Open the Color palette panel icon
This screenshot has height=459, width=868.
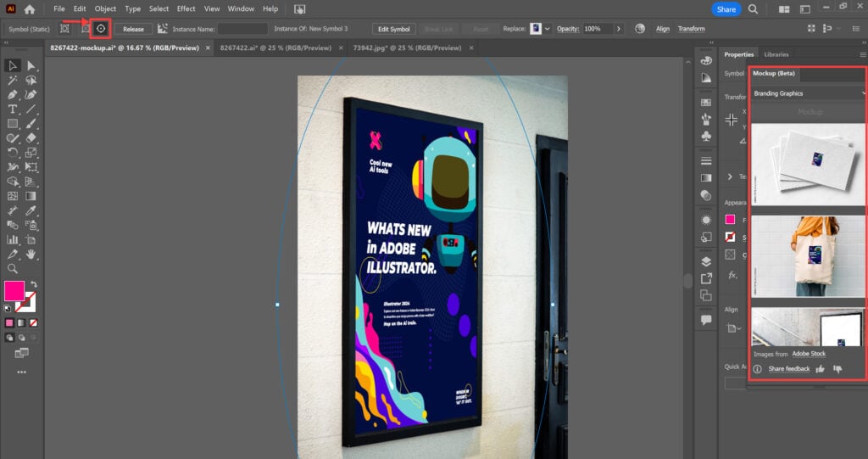click(x=706, y=60)
